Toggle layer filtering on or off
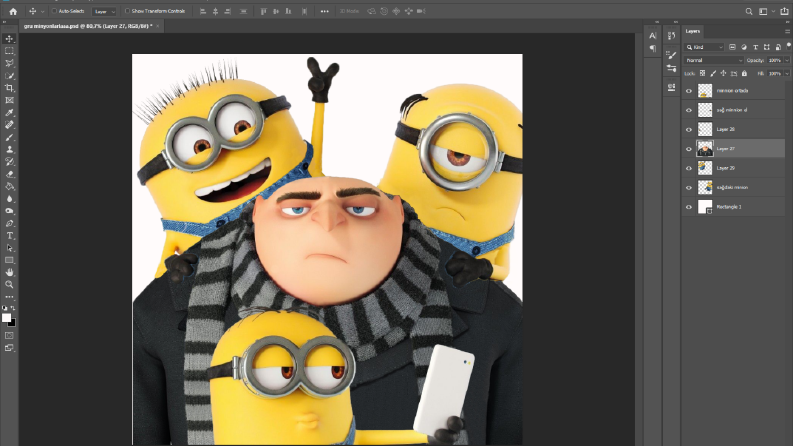793x446 pixels. coord(788,46)
